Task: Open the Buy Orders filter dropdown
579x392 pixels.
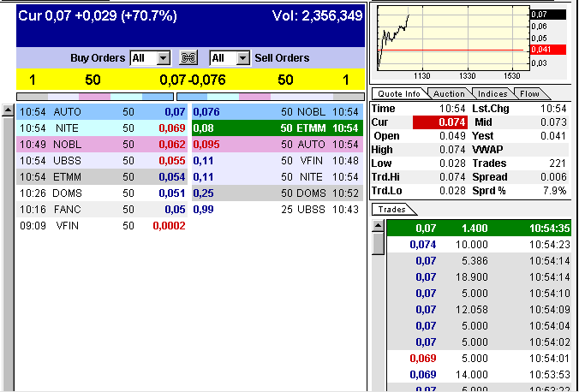Action: coord(163,58)
